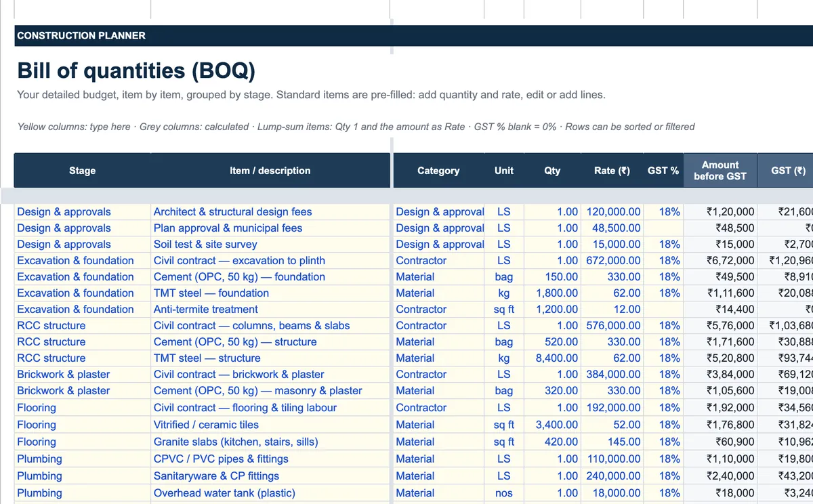Click quantity cell 8,400.00

point(552,358)
